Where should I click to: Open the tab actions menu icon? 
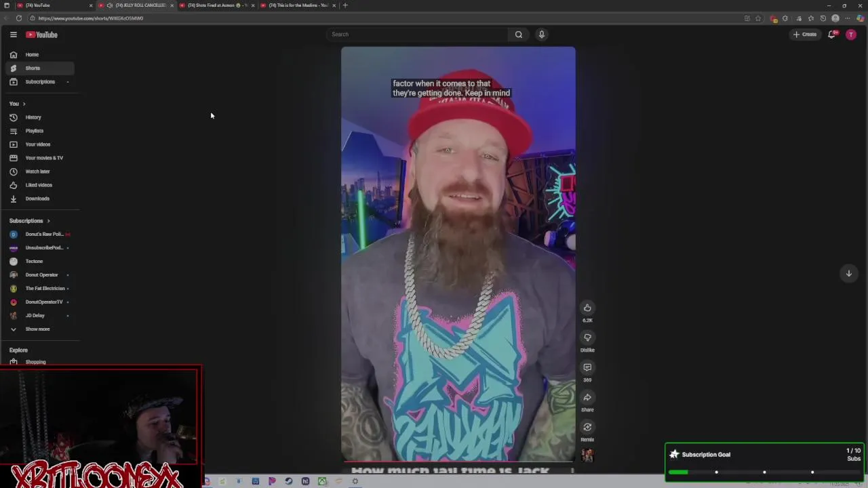pyautogui.click(x=7, y=5)
